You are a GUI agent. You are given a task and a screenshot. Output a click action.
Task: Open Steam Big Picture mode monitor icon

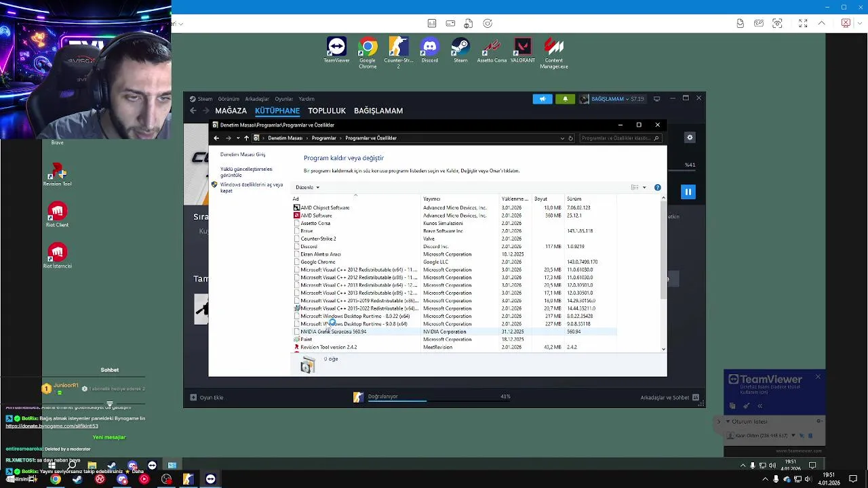656,99
